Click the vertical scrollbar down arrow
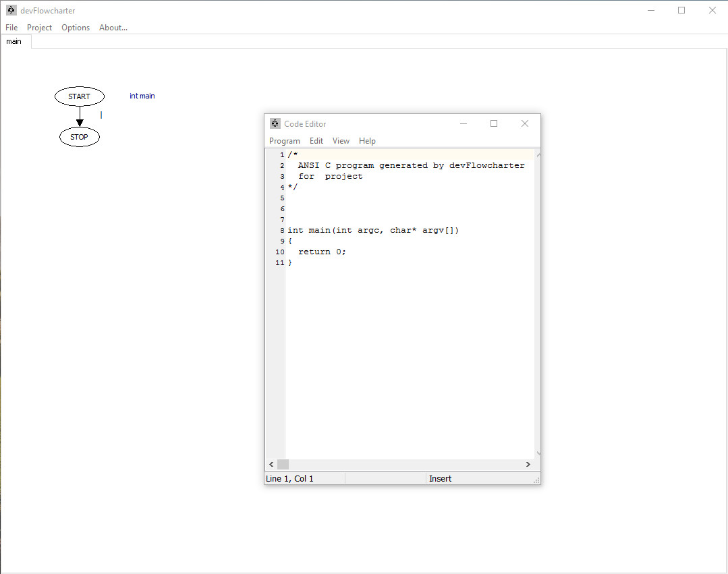Viewport: 728px width, 574px height. 538,453
